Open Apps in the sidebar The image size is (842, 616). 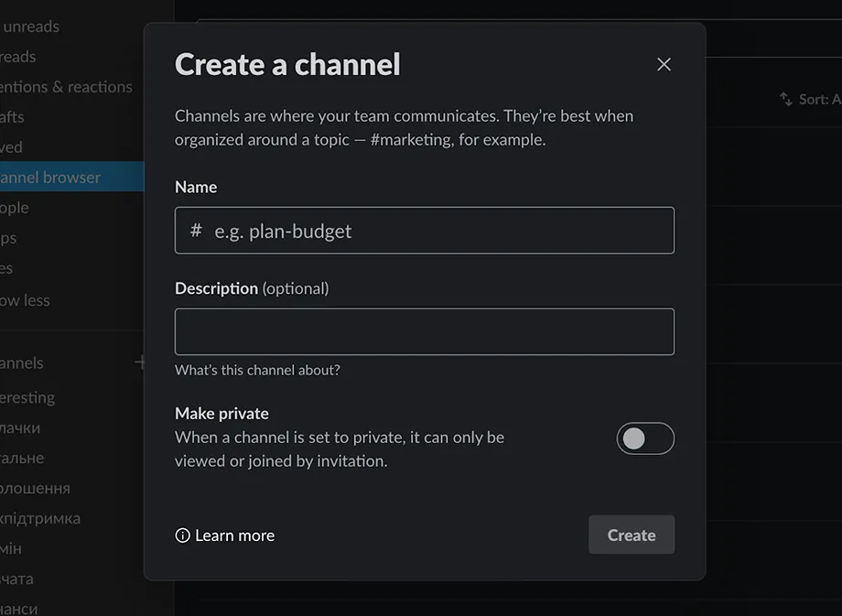[x=10, y=238]
